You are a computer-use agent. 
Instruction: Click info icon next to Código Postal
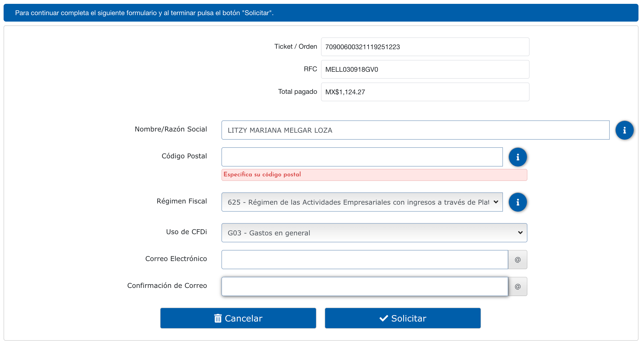(x=518, y=157)
